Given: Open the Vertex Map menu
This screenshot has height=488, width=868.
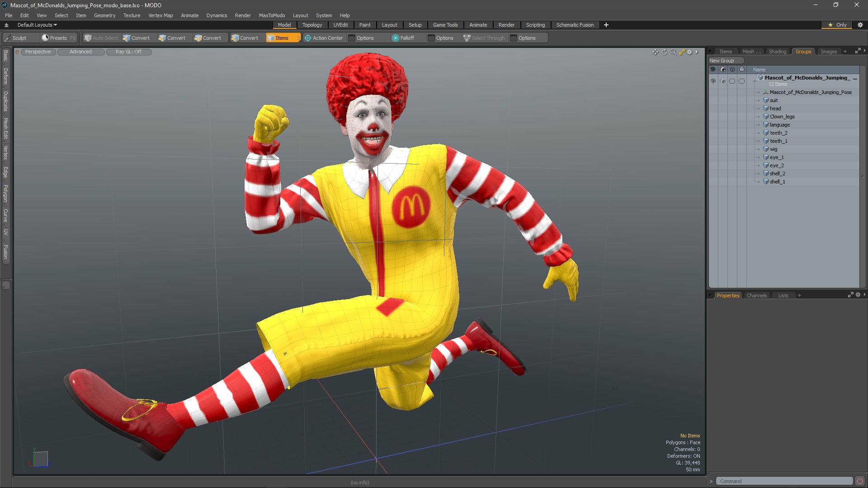Looking at the screenshot, I should coord(160,15).
